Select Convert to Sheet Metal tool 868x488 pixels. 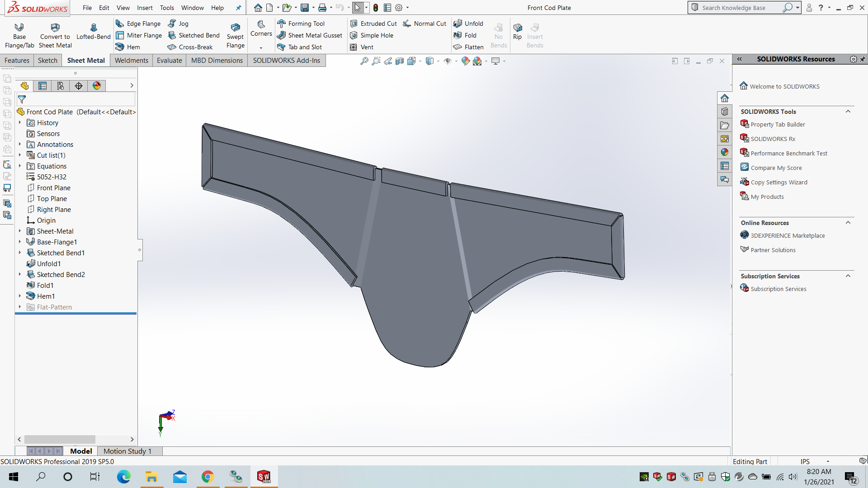coord(55,35)
